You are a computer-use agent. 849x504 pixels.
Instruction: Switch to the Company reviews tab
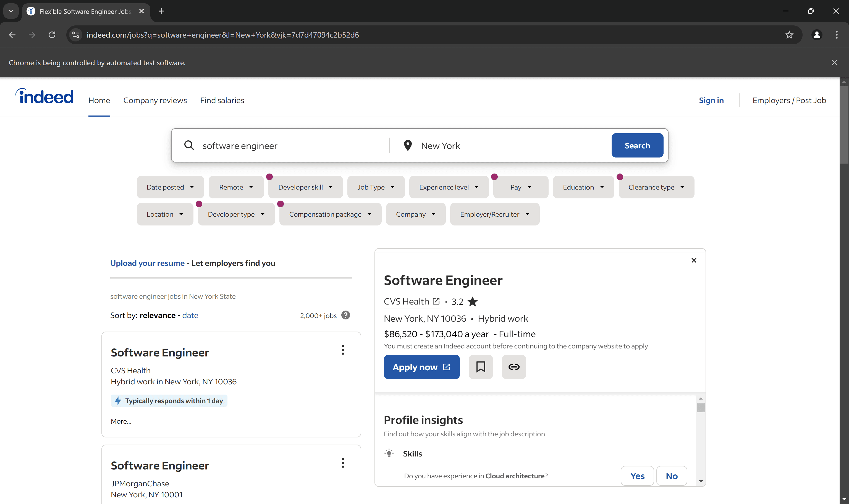click(x=155, y=100)
